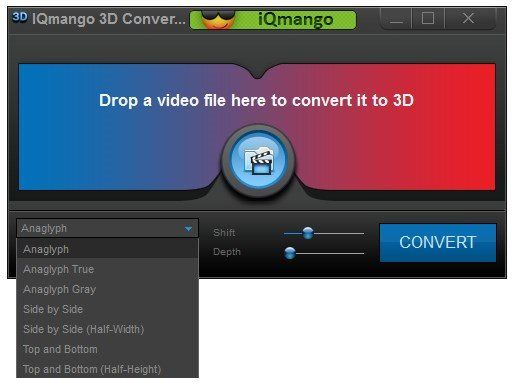Click the CONVERT button
This screenshot has width=518, height=386.
tap(438, 242)
